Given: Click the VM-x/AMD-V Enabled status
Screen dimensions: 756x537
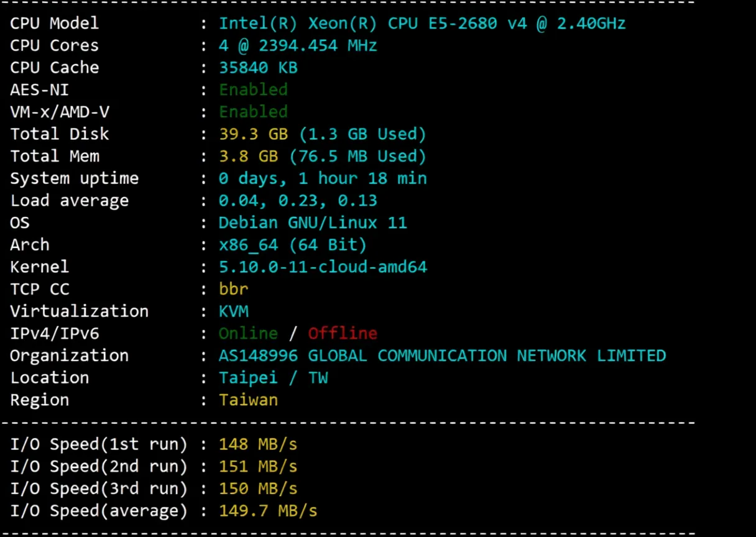Looking at the screenshot, I should click(x=253, y=112).
